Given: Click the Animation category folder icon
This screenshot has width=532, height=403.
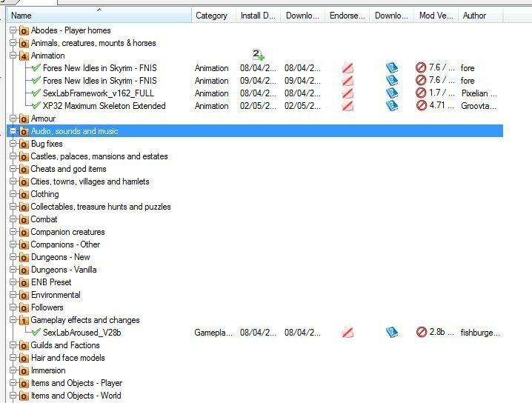Looking at the screenshot, I should point(24,56).
